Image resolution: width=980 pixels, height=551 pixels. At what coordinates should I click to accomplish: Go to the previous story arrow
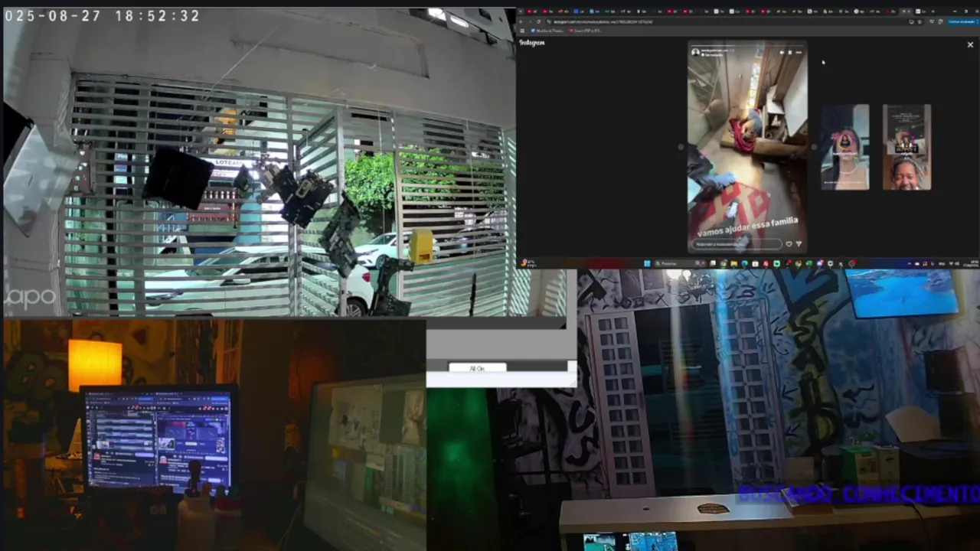(681, 147)
